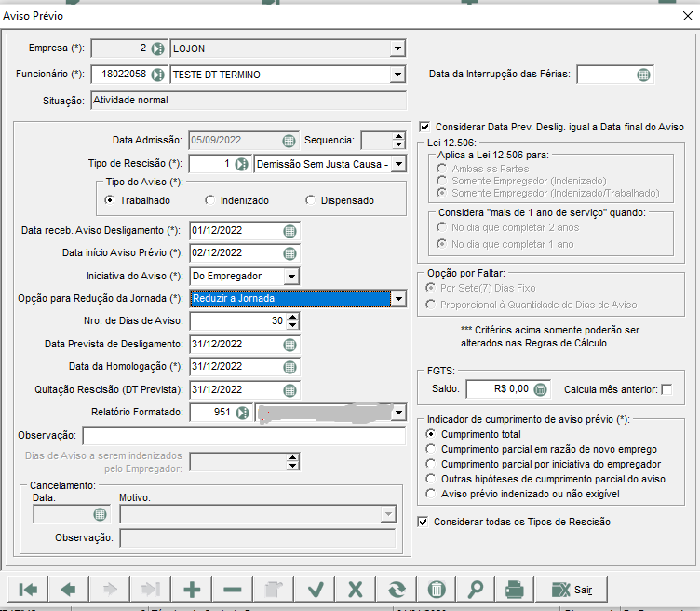Click Relatório Formatado code field 951
700x611 pixels.
click(x=212, y=413)
